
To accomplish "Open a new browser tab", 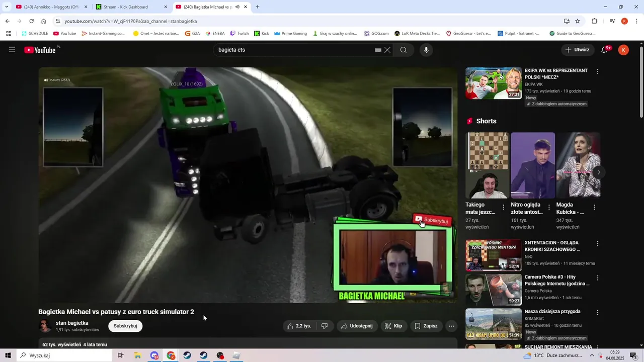I will tap(258, 7).
